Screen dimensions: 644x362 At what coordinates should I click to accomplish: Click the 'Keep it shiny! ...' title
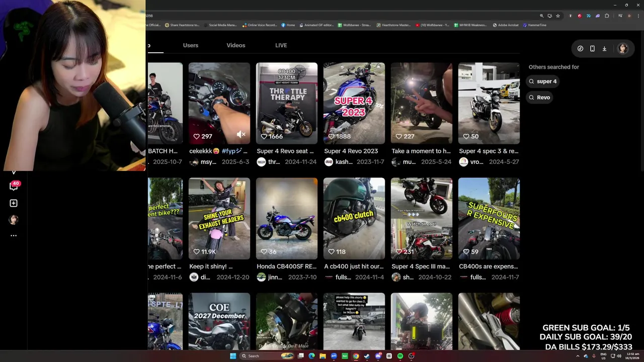coord(211,266)
